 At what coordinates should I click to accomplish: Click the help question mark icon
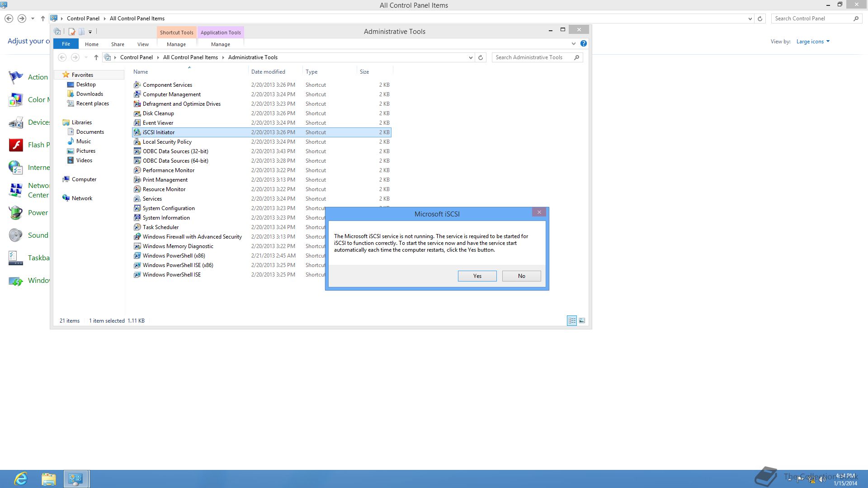pos(584,44)
